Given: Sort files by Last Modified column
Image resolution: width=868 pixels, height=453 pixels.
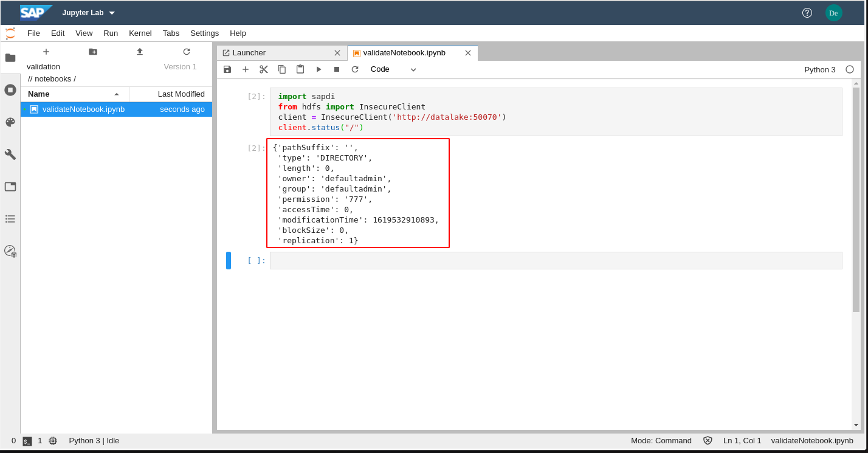Looking at the screenshot, I should coord(171,94).
